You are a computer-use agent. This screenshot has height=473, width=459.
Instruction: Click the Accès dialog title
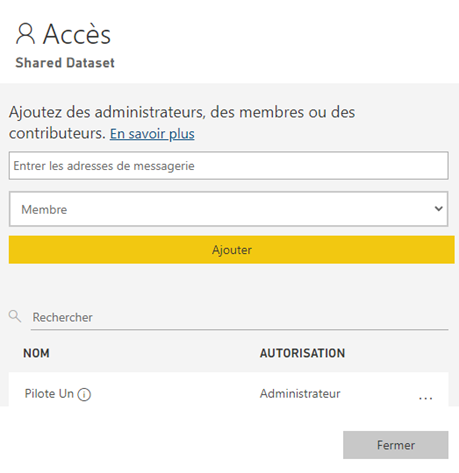click(77, 34)
